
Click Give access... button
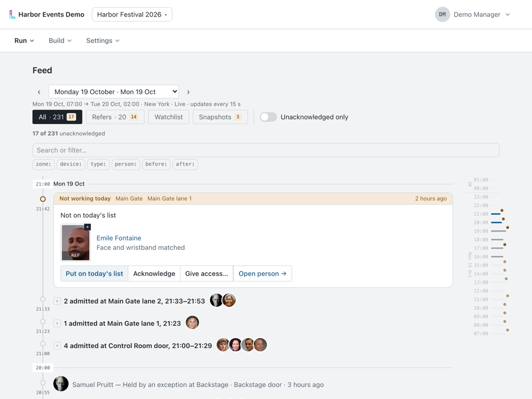[x=207, y=273]
